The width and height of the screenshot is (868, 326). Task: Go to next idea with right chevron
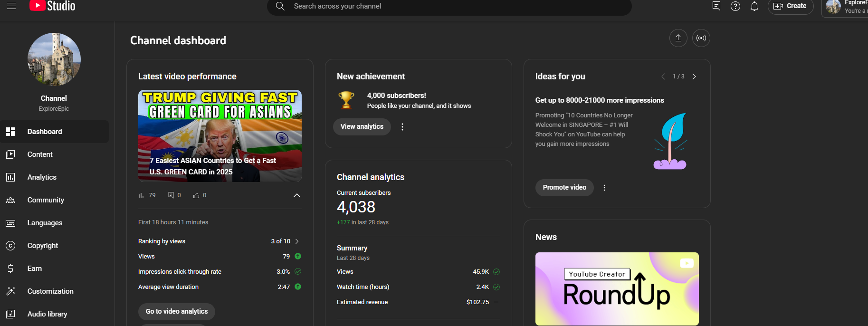[x=694, y=77]
